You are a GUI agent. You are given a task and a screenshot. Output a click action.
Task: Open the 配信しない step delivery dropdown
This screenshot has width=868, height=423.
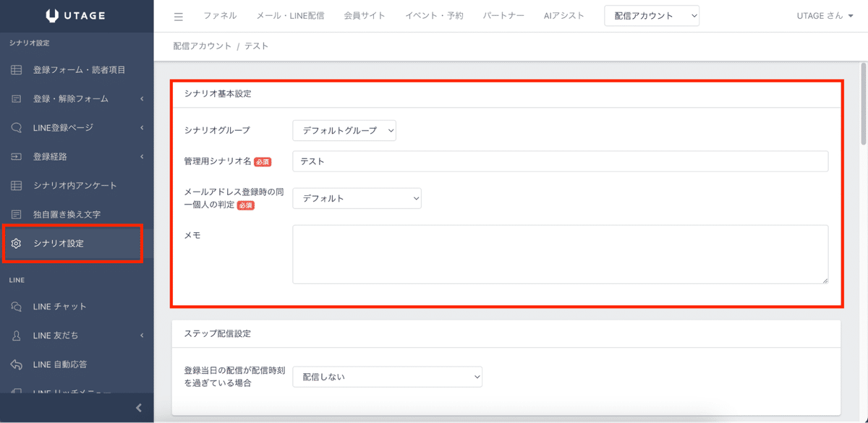(388, 377)
